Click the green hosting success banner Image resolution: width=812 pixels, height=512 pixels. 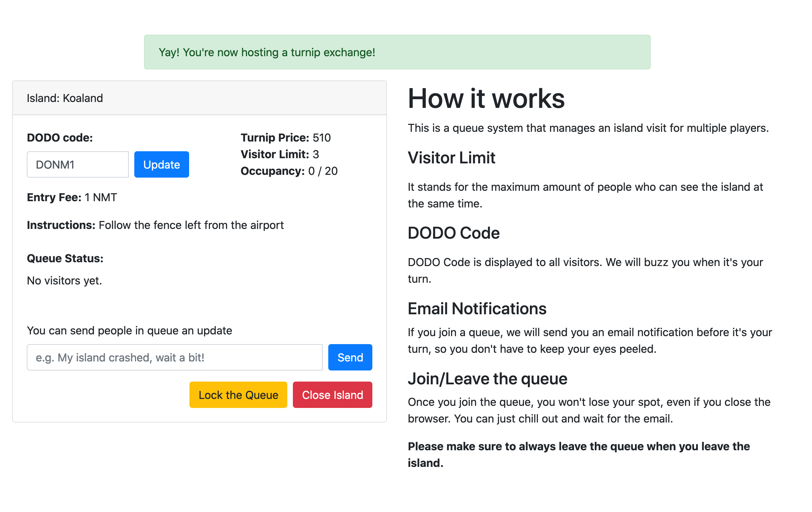(397, 52)
